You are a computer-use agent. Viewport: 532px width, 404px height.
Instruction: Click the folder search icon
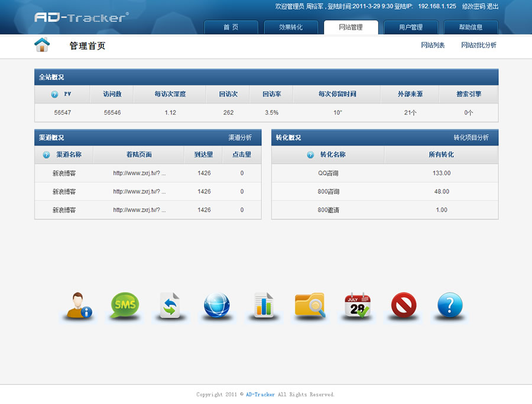click(310, 305)
